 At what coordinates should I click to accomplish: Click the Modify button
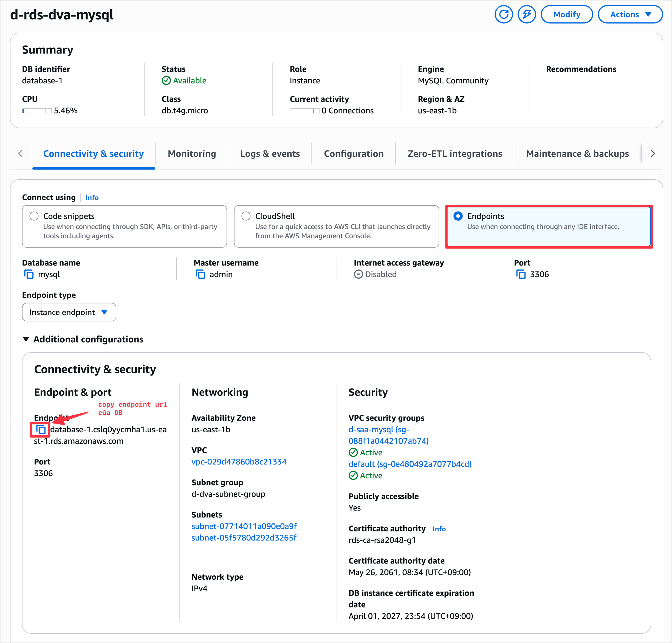[566, 14]
